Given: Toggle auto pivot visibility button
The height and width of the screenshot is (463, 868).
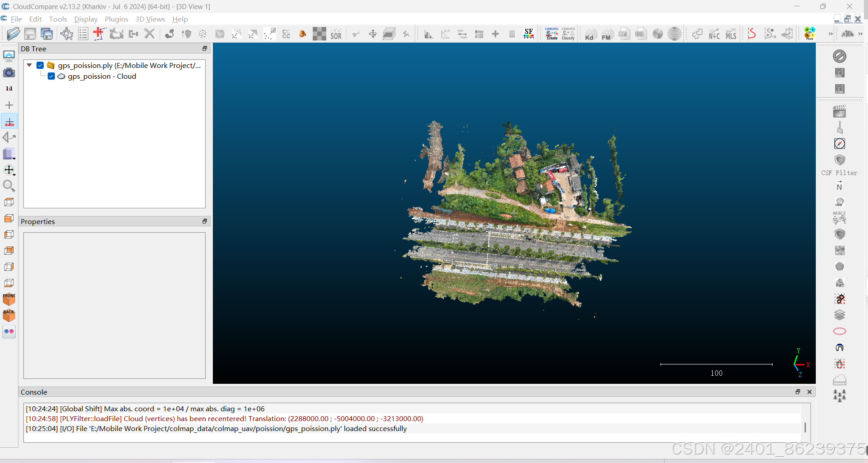Looking at the screenshot, I should (x=9, y=121).
